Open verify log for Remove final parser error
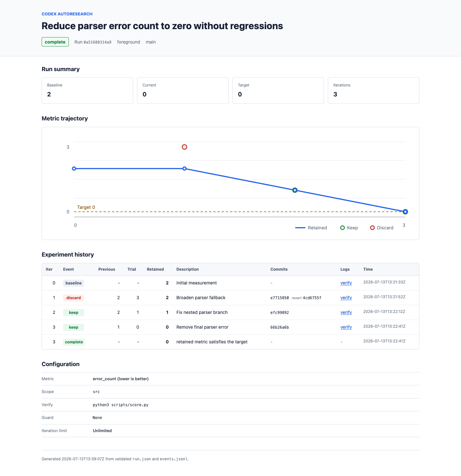Image resolution: width=461 pixels, height=476 pixels. 346,327
